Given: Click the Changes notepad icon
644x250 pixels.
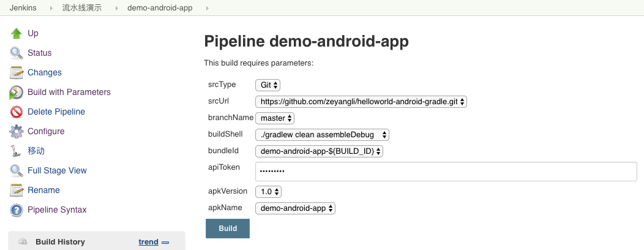Looking at the screenshot, I should (x=17, y=72).
